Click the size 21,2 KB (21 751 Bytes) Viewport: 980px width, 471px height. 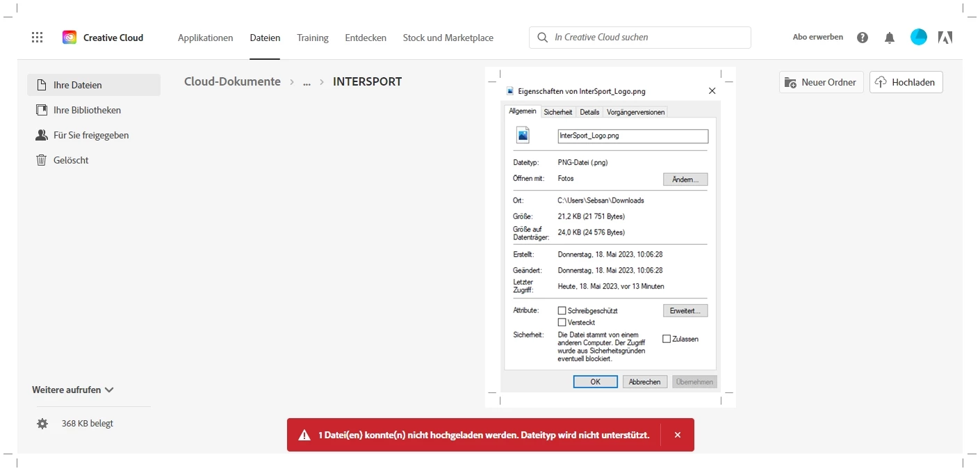coord(591,216)
